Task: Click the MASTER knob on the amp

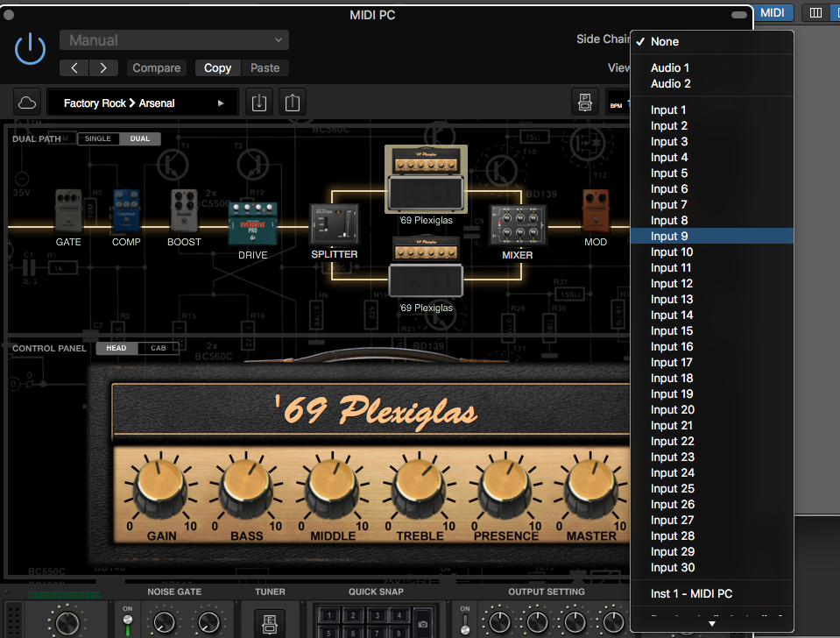Action: [590, 486]
